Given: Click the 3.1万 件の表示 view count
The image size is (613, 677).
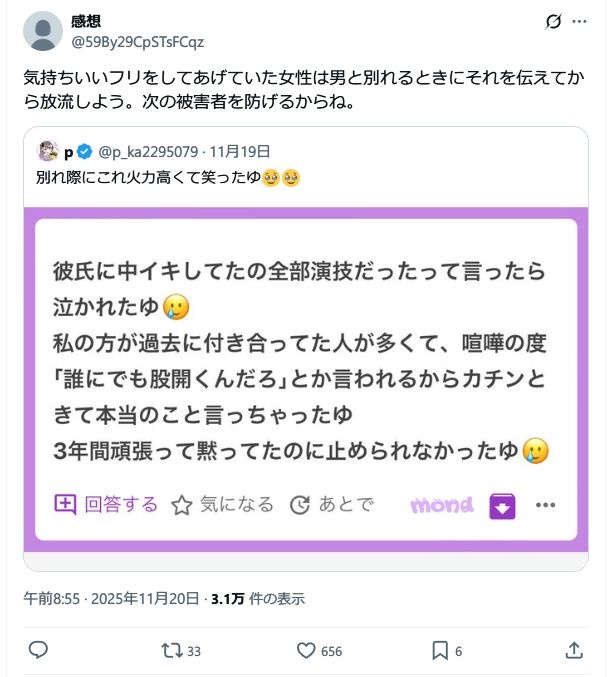Looking at the screenshot, I should pos(258,599).
